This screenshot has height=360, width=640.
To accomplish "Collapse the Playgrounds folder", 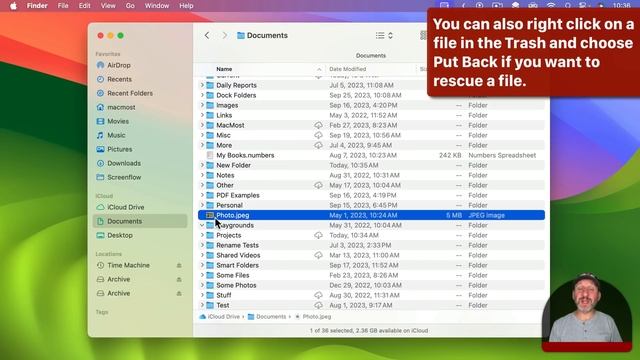I will click(x=202, y=225).
